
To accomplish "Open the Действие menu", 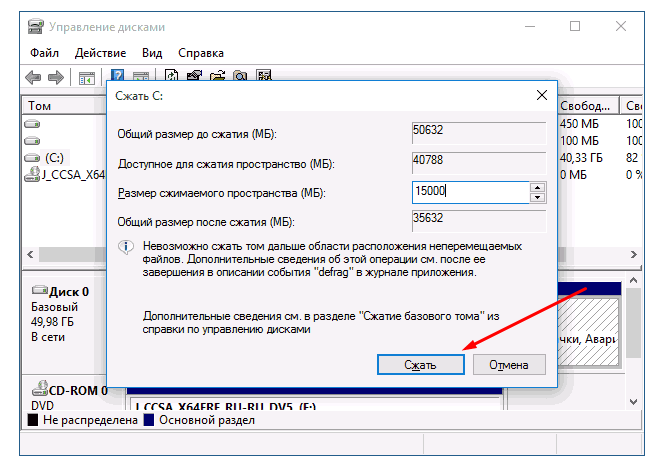I will [100, 53].
